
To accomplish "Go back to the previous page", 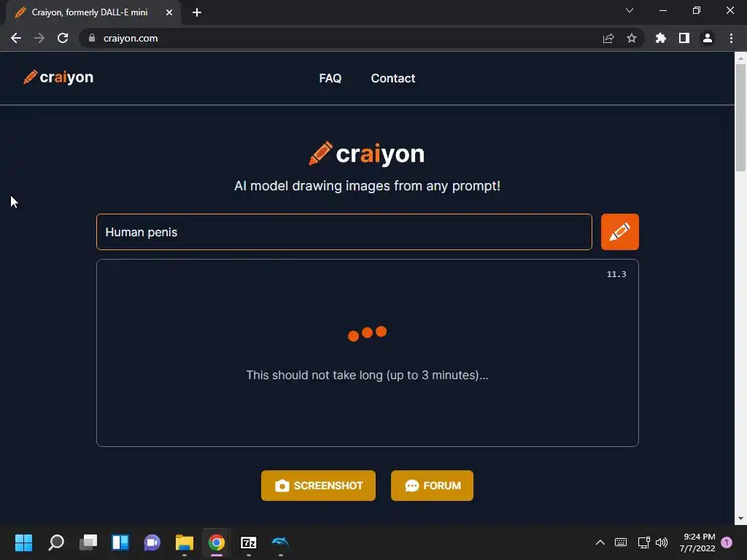I will 16,38.
